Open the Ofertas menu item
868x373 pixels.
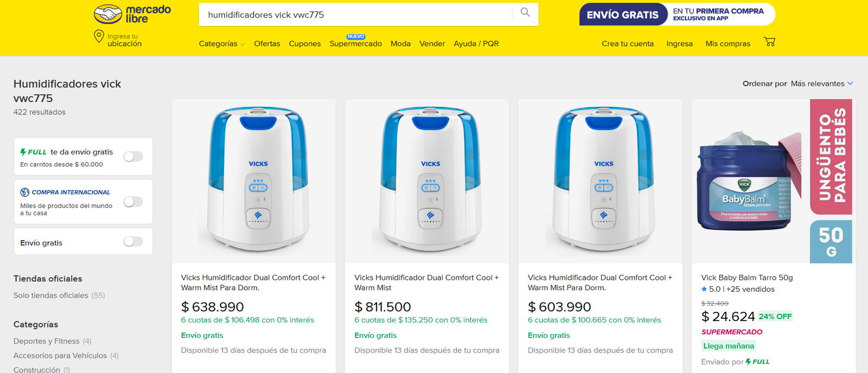tap(267, 44)
